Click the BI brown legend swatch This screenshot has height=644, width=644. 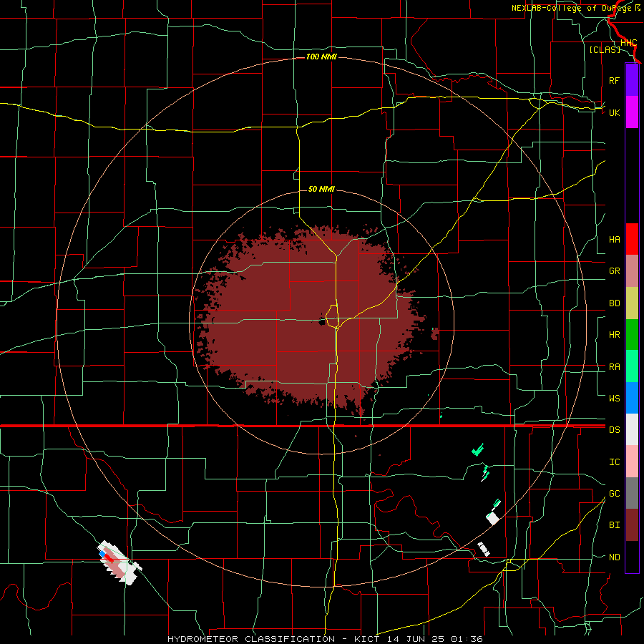point(632,525)
